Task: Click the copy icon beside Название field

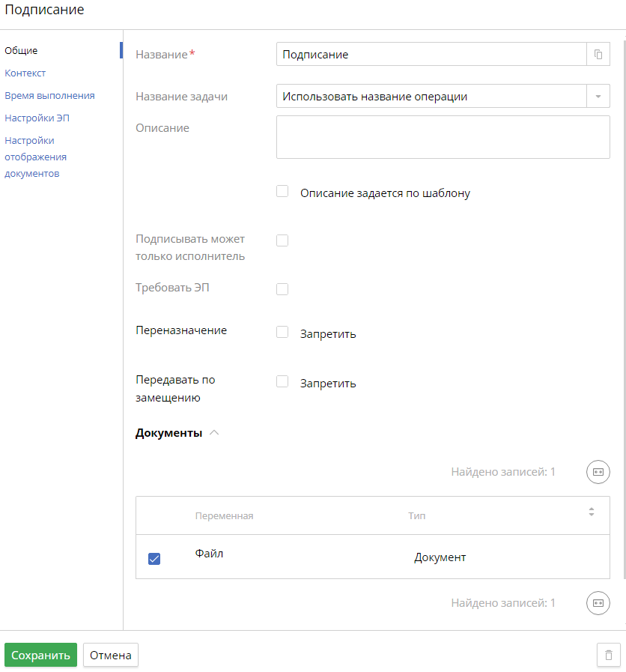Action: coord(598,54)
